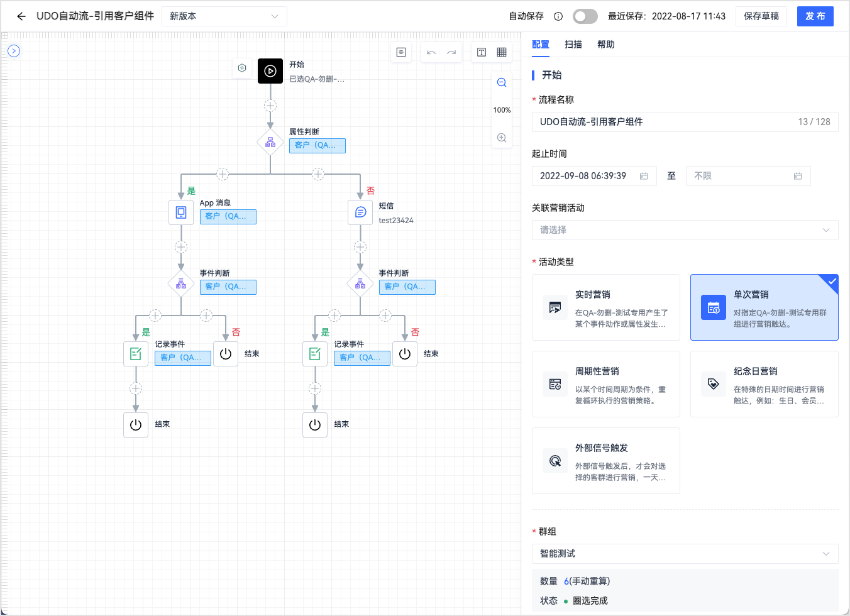Select the 纪念日营销 activity type

[x=764, y=384]
